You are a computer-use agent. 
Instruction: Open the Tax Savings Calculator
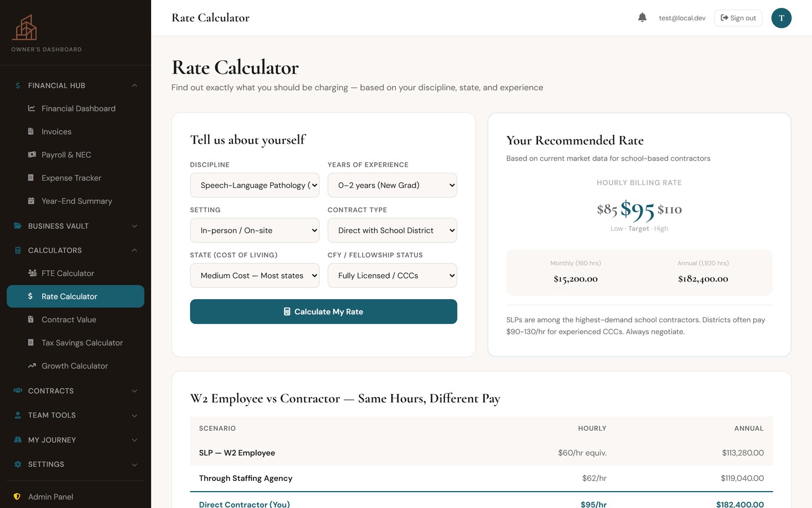(76, 343)
